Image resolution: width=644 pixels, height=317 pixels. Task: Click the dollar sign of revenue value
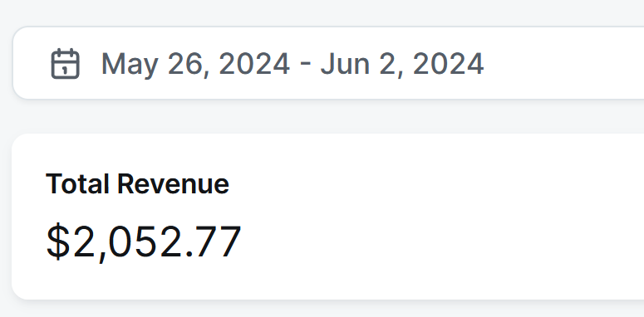click(58, 241)
